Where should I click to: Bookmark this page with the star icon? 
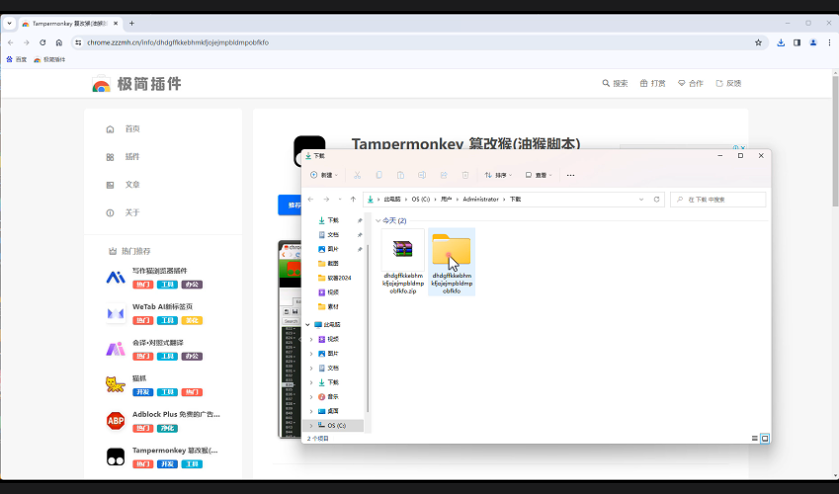coord(758,42)
